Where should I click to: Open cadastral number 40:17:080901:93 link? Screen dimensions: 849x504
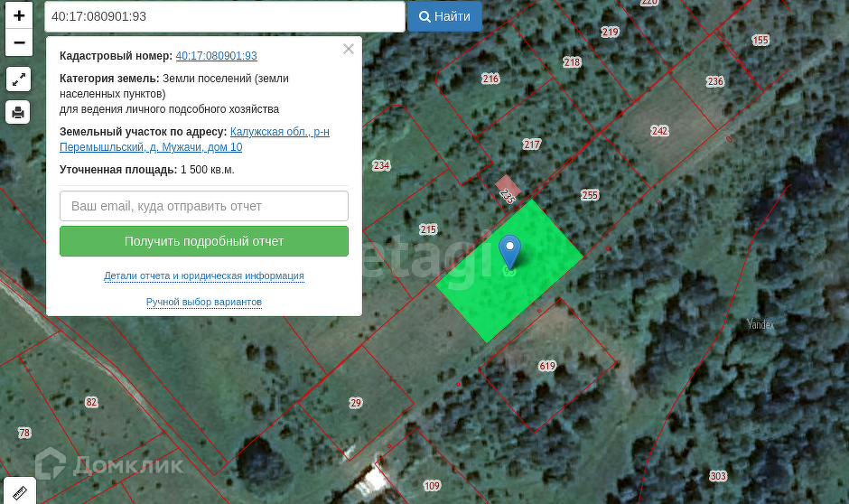[x=216, y=56]
